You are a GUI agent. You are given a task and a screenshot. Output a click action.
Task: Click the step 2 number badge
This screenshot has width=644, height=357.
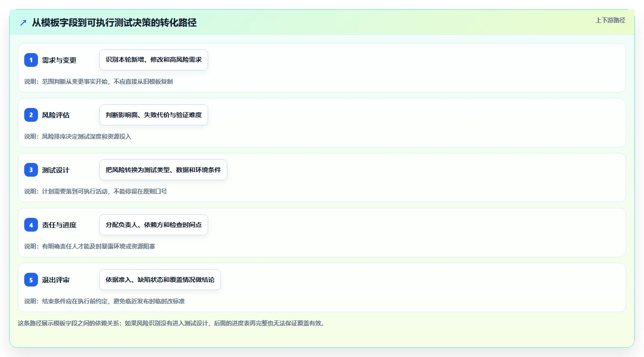31,115
